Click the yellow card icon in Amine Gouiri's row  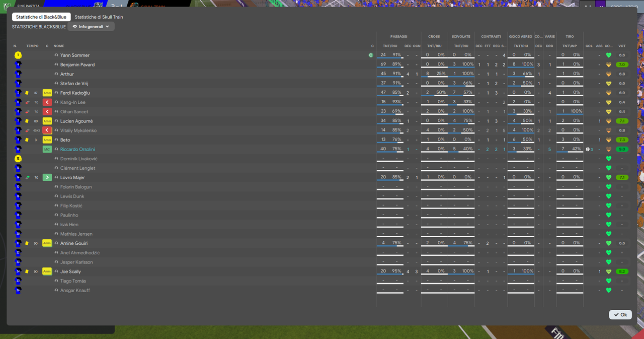(27, 243)
